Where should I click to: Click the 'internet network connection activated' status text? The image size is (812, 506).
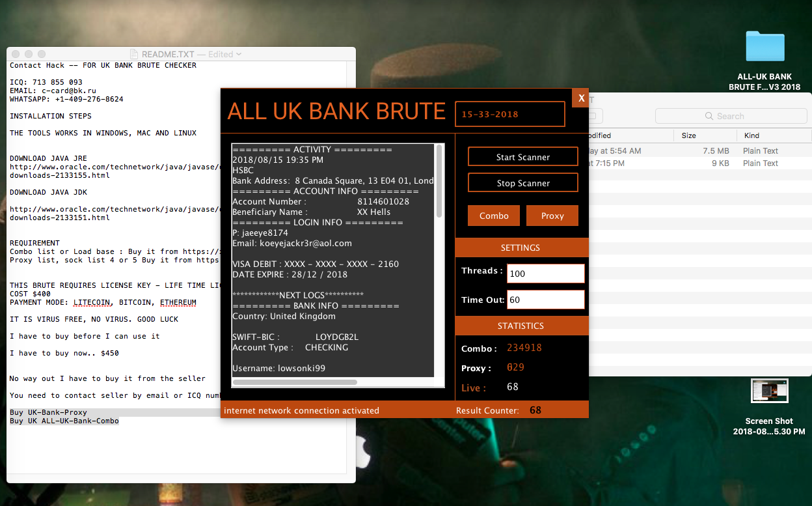[x=301, y=410]
